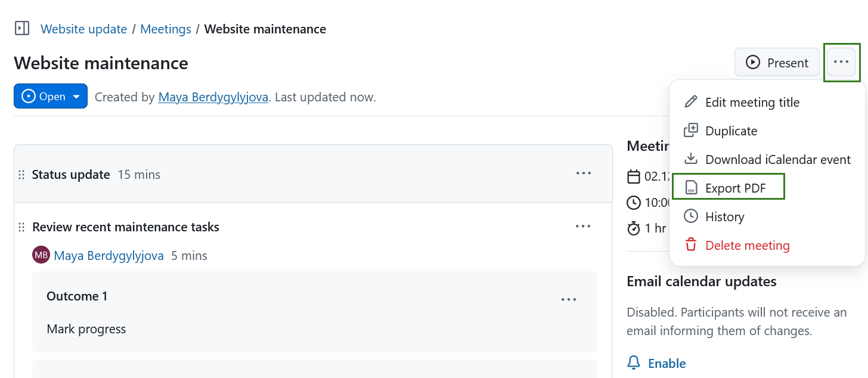
Task: Select Delete meeting in the menu
Action: pos(747,245)
